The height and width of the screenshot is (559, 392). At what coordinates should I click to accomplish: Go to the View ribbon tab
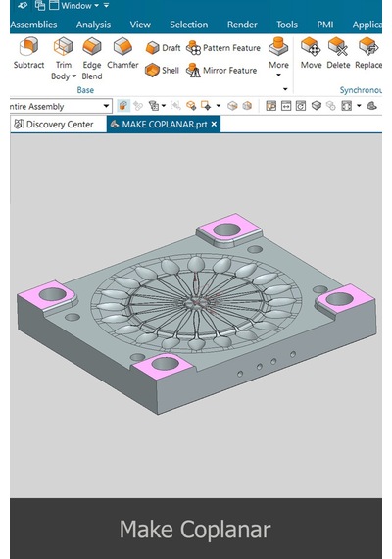coord(140,25)
